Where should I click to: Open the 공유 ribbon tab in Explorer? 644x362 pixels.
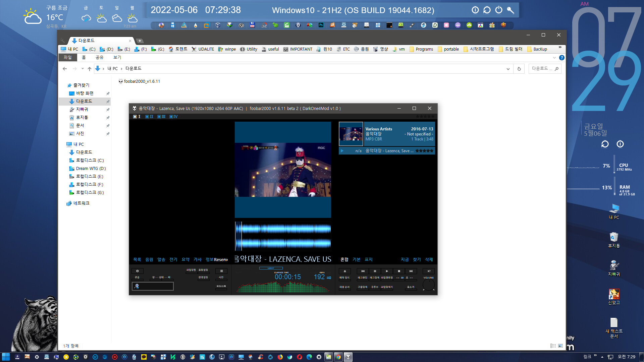[x=100, y=58]
